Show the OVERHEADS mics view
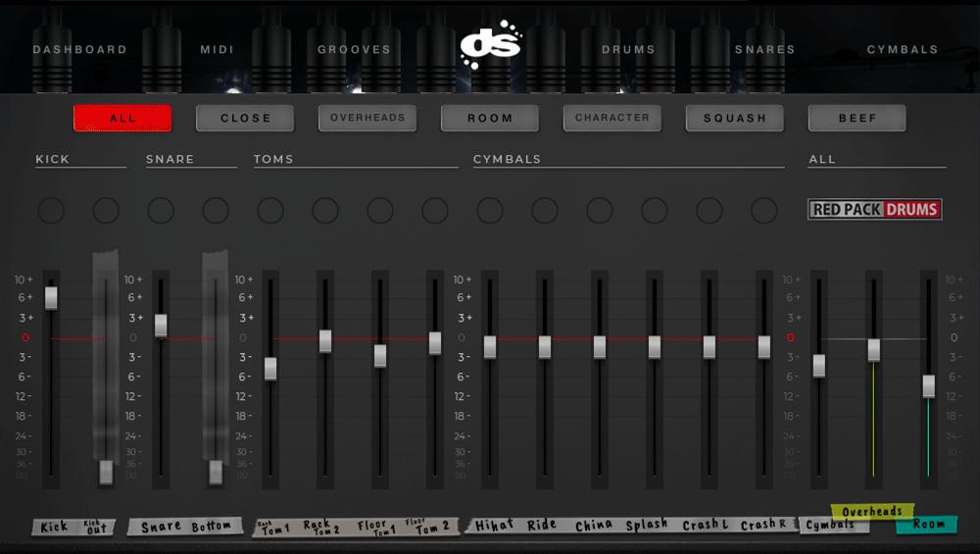Image resolution: width=980 pixels, height=554 pixels. 367,118
